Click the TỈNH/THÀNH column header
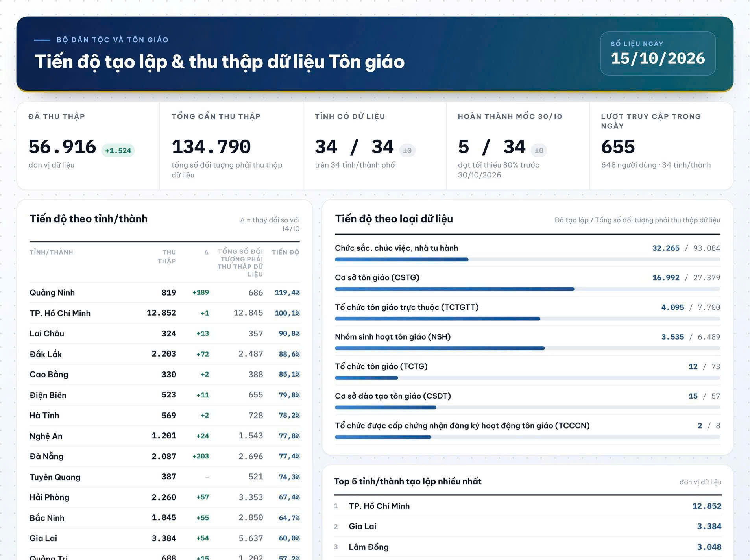 51,252
